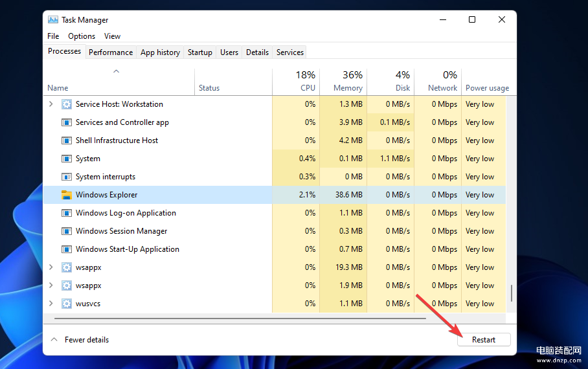Collapse the column header chevron above Name

click(117, 71)
